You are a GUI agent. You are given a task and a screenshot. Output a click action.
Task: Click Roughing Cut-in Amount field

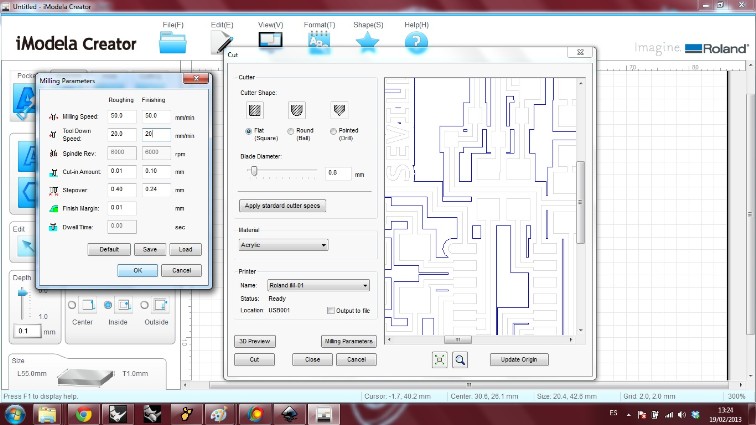coord(122,171)
